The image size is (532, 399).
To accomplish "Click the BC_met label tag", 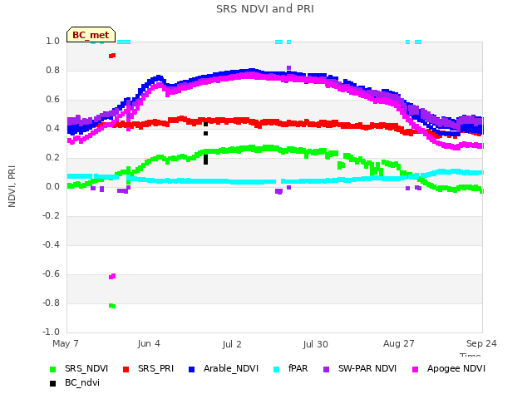I will (x=91, y=35).
